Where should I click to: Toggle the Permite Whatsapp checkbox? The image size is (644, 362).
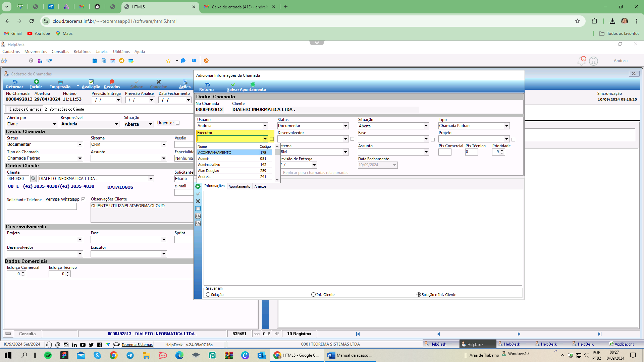tap(83, 199)
